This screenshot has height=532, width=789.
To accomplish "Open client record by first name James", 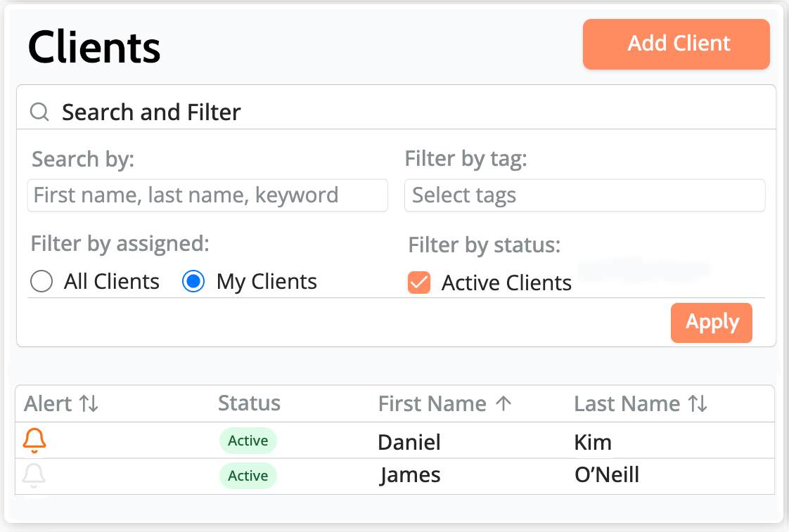I will tap(411, 475).
